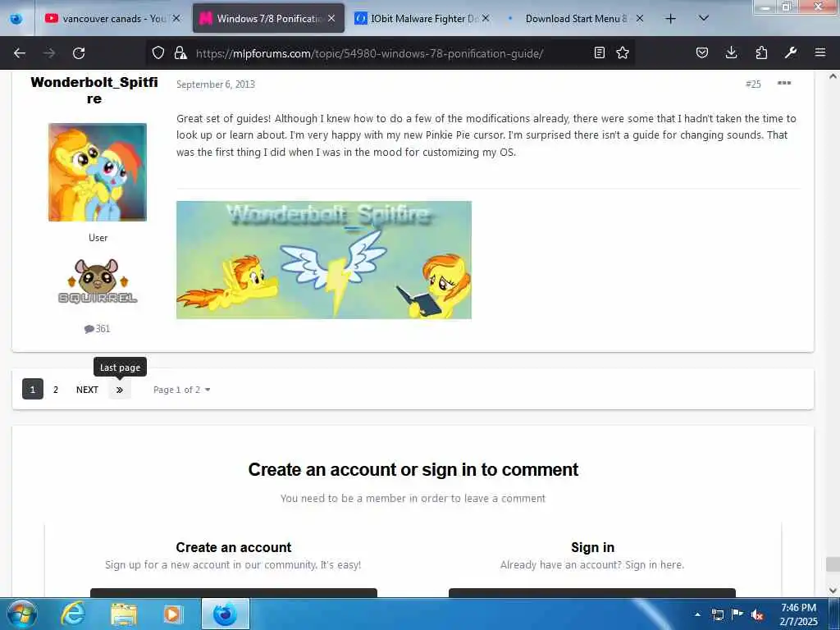
Task: Click the Create an account heading
Action: tap(234, 547)
